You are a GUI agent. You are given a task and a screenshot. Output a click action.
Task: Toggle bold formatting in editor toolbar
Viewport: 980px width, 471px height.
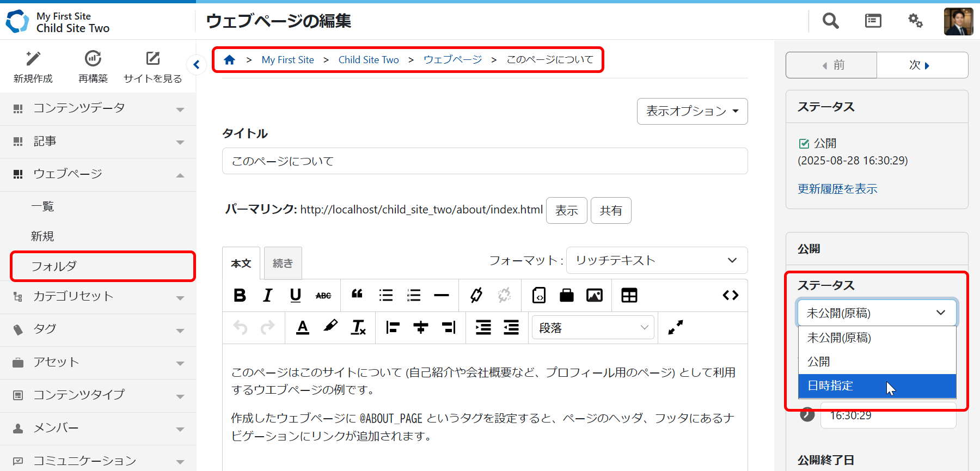pos(240,295)
